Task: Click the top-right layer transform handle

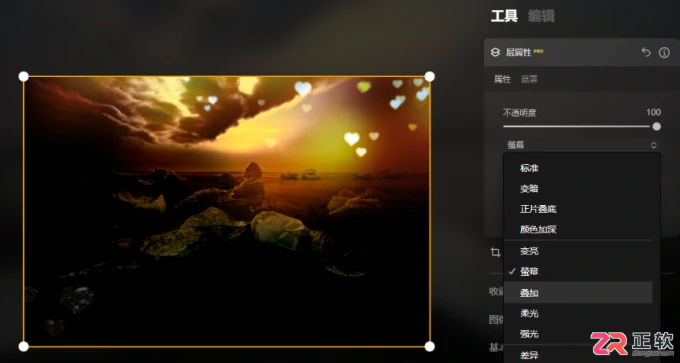Action: [x=429, y=77]
